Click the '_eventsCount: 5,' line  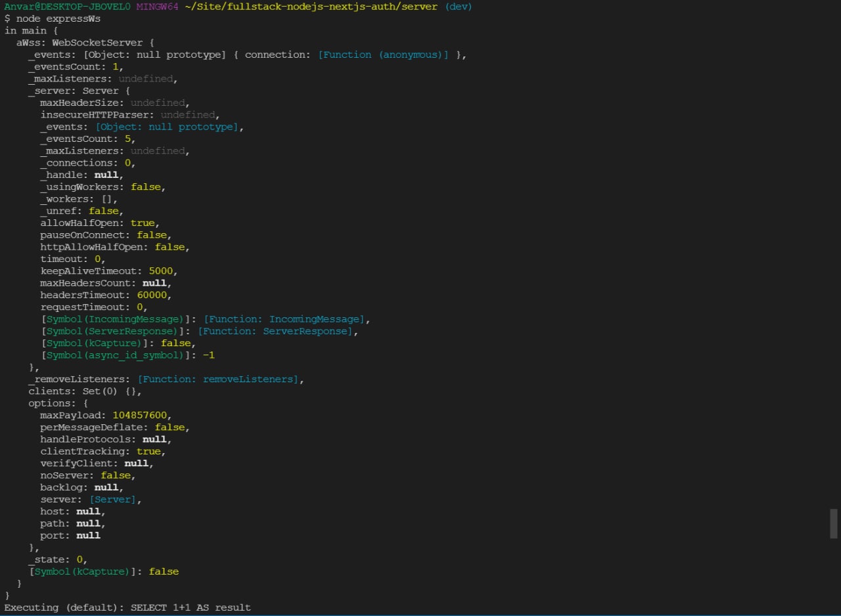[x=88, y=139]
